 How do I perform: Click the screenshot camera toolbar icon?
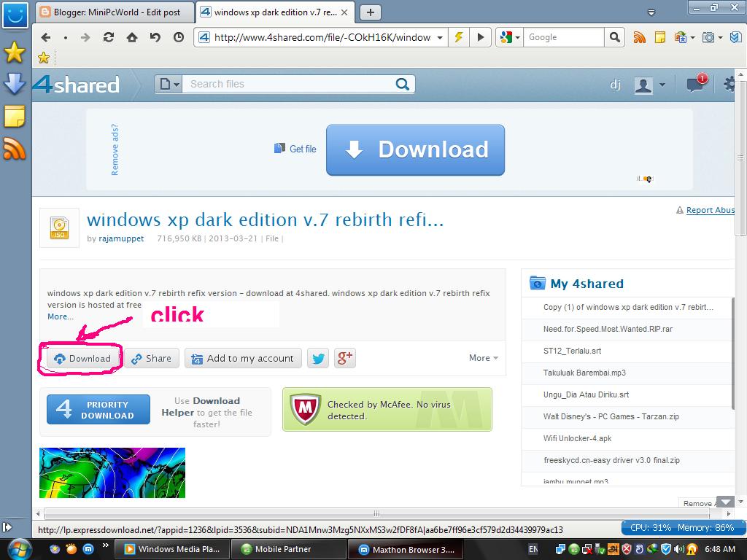click(x=708, y=37)
